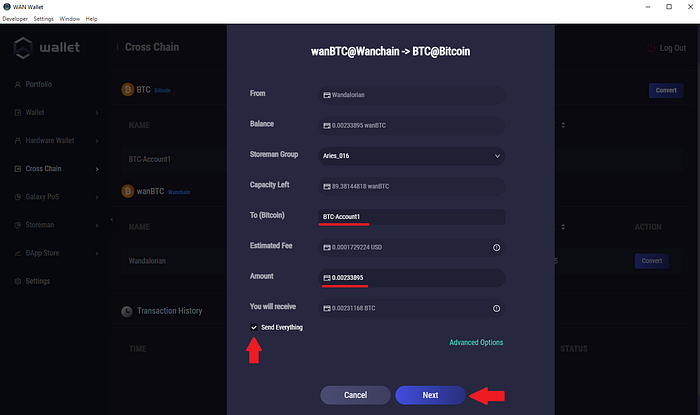Click the Amount input field
The height and width of the screenshot is (415, 700).
click(412, 277)
